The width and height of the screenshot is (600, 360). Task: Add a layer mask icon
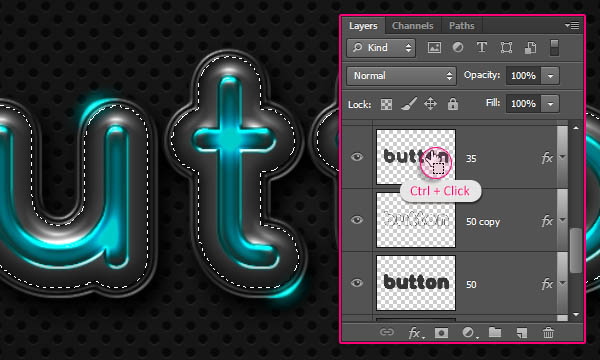441,333
